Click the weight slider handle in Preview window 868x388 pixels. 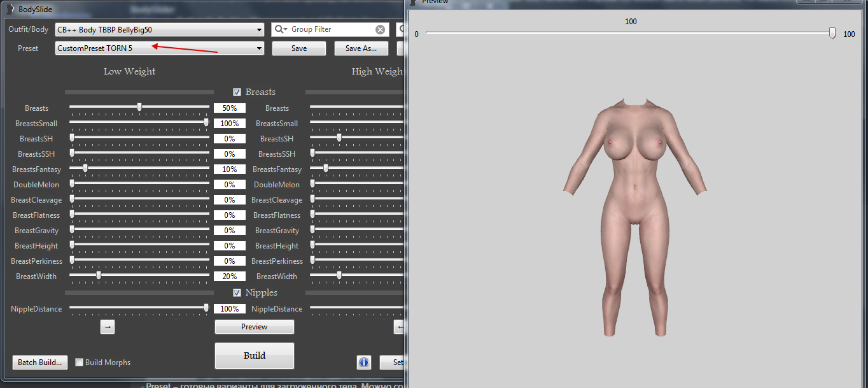click(x=832, y=33)
